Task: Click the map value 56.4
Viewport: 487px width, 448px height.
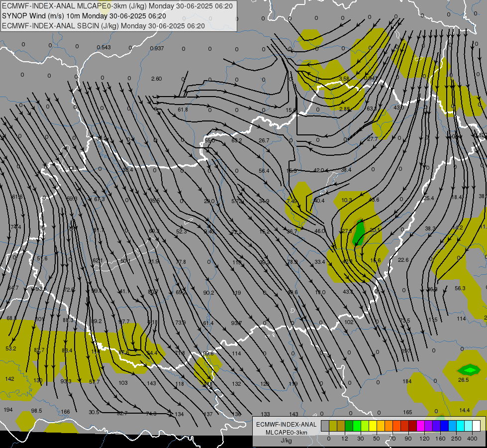Action: point(264,171)
